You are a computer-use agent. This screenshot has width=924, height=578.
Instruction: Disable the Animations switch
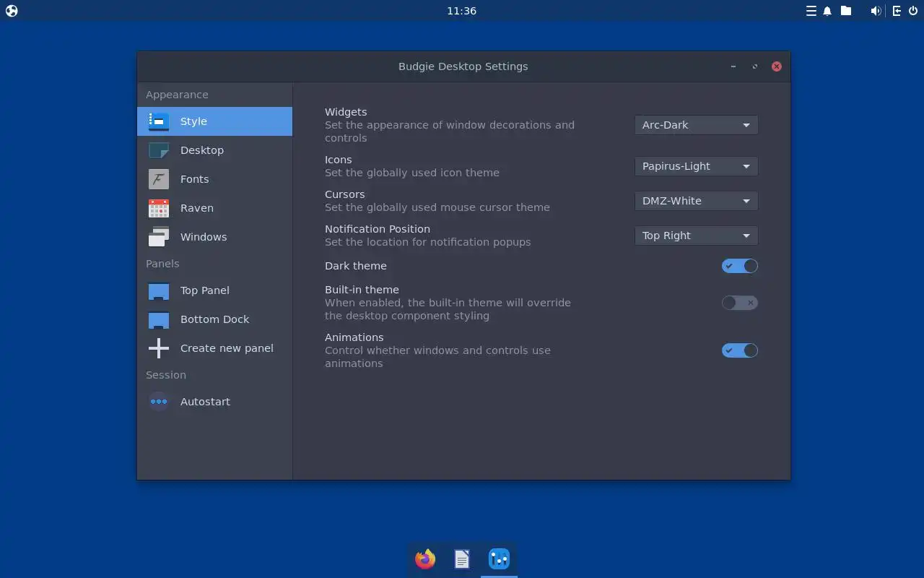(x=739, y=350)
